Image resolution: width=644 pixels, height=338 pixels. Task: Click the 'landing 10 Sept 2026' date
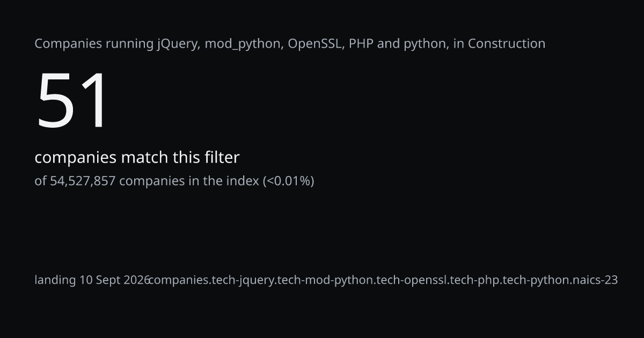point(92,280)
